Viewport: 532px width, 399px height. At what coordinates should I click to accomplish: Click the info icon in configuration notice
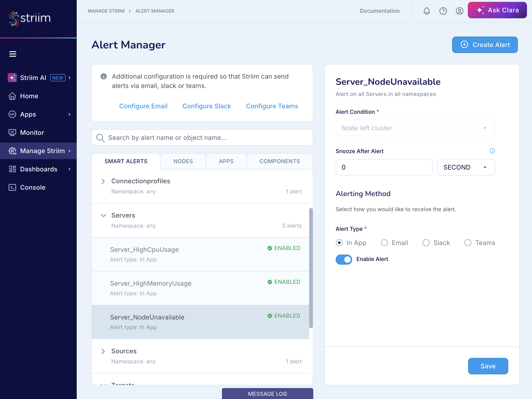tap(103, 77)
